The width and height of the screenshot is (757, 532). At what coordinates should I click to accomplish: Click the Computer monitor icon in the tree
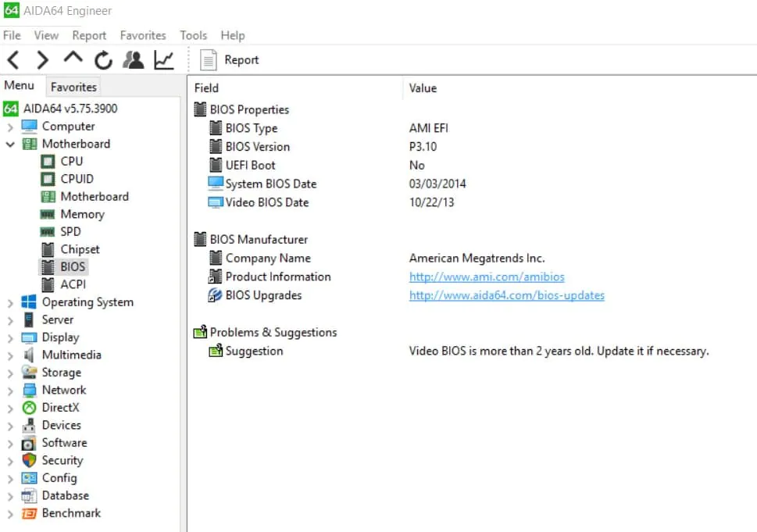(29, 127)
